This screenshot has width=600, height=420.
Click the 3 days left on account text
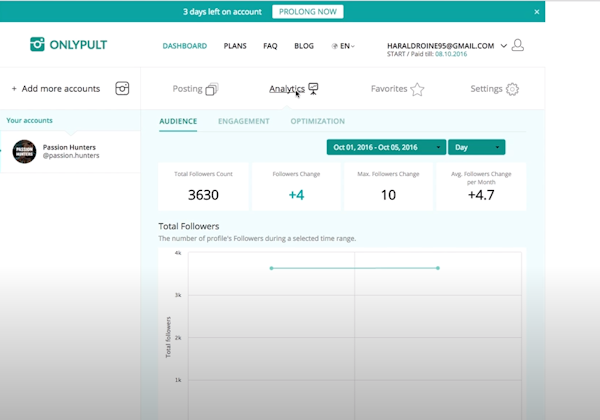pyautogui.click(x=222, y=12)
